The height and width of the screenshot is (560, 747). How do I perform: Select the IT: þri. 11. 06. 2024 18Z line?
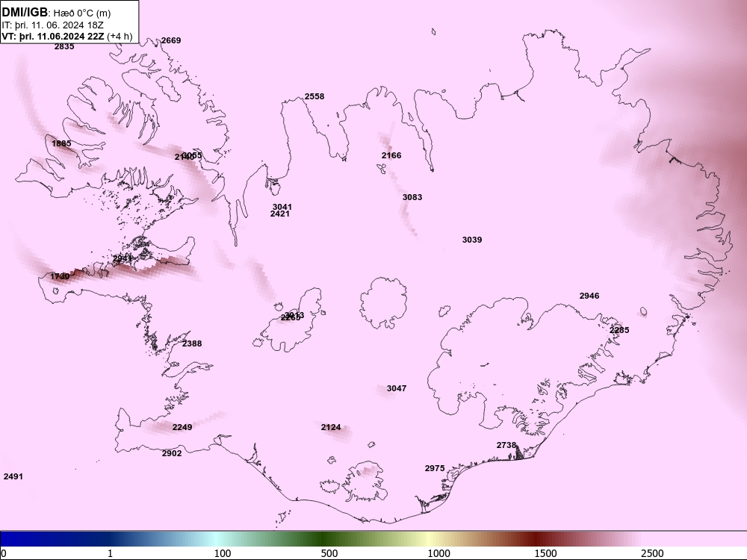pyautogui.click(x=53, y=25)
